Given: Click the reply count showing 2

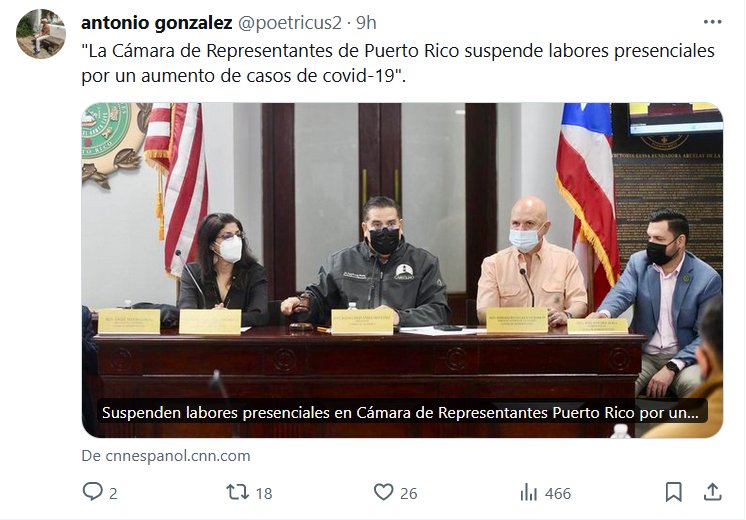Looking at the screenshot, I should click(113, 494).
